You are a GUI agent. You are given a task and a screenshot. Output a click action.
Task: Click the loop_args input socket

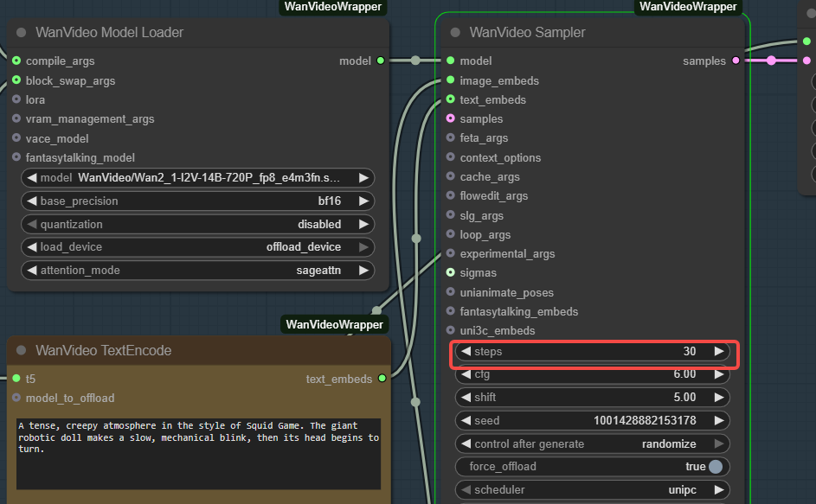coord(451,234)
